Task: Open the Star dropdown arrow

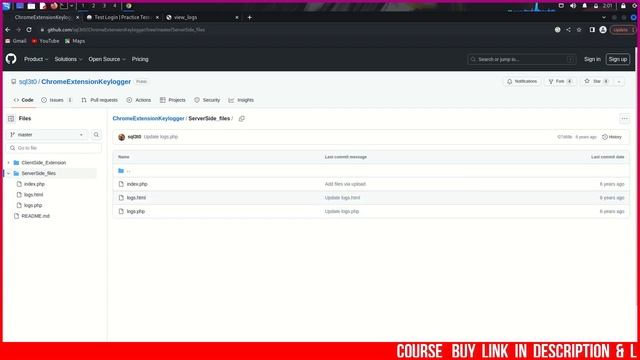Action: pos(619,82)
